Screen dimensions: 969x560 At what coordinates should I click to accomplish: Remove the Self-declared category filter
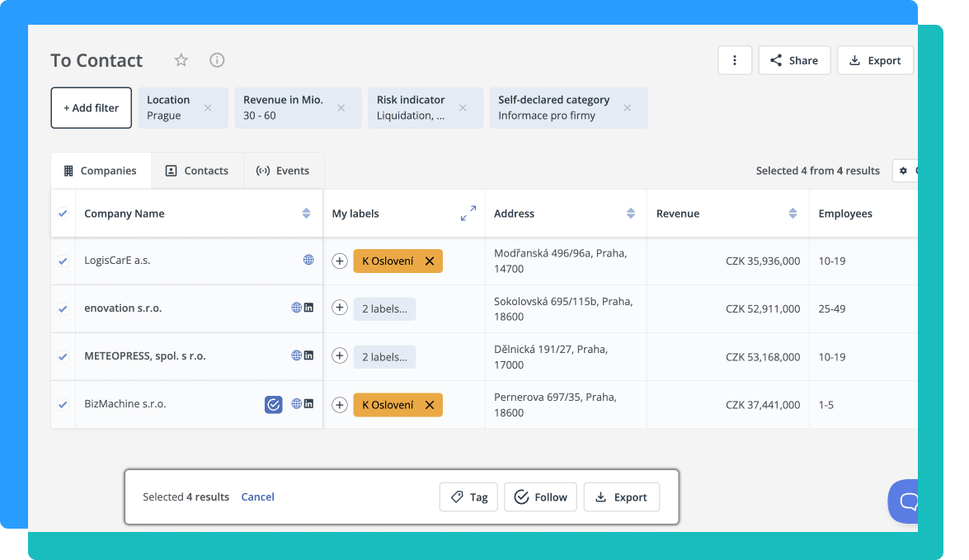pos(628,107)
